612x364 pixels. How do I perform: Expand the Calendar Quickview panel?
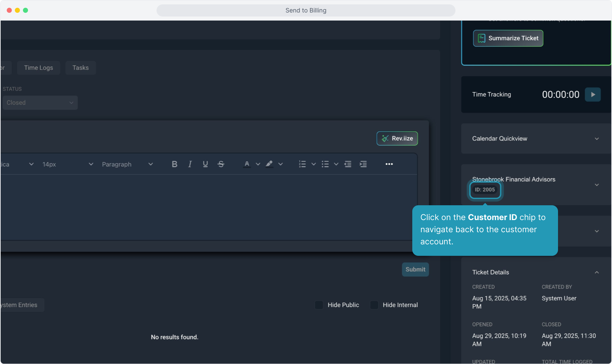pos(596,139)
